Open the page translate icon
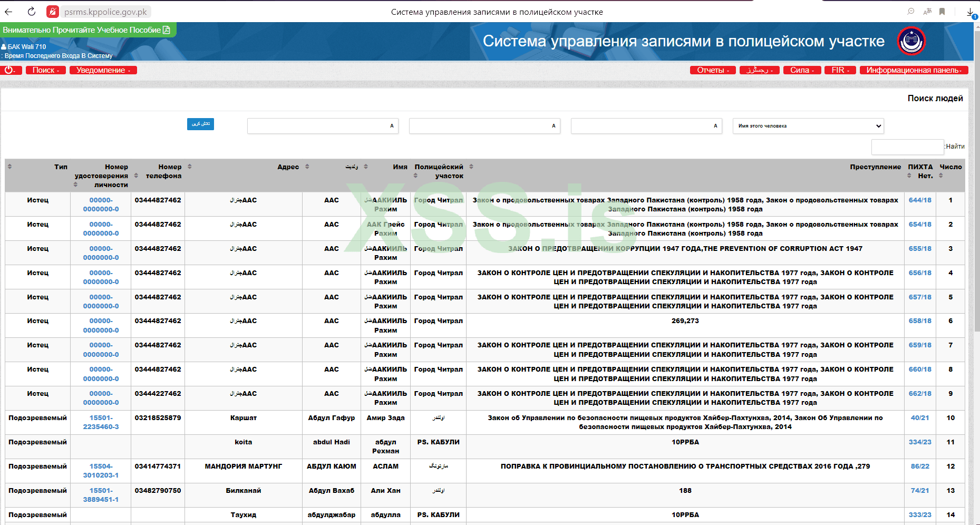The image size is (980, 525). tap(927, 12)
